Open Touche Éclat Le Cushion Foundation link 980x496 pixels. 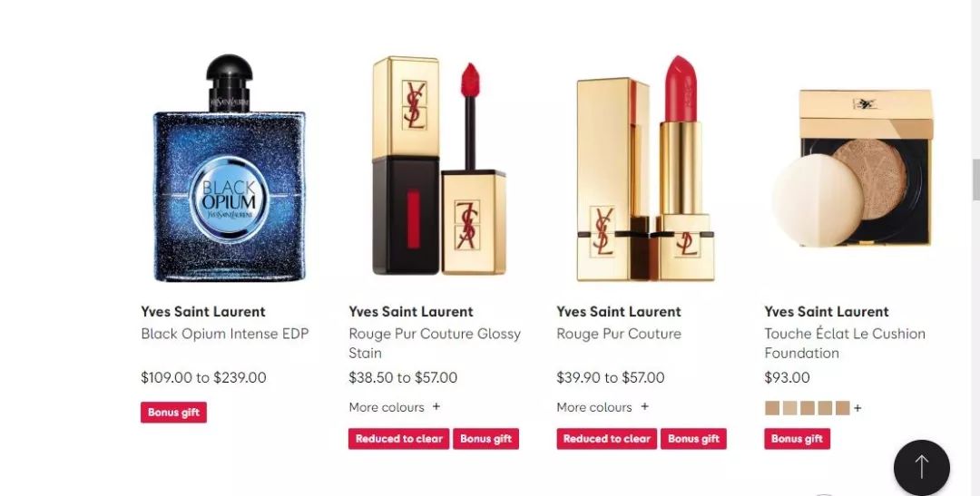click(x=845, y=343)
